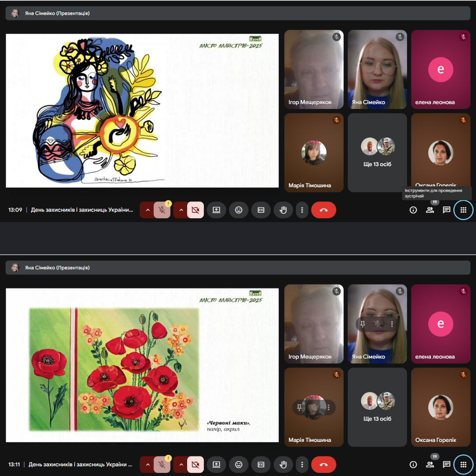Open more options menu in 13:09 meeting bar
Viewport: 476px width, 476px height.
click(302, 210)
